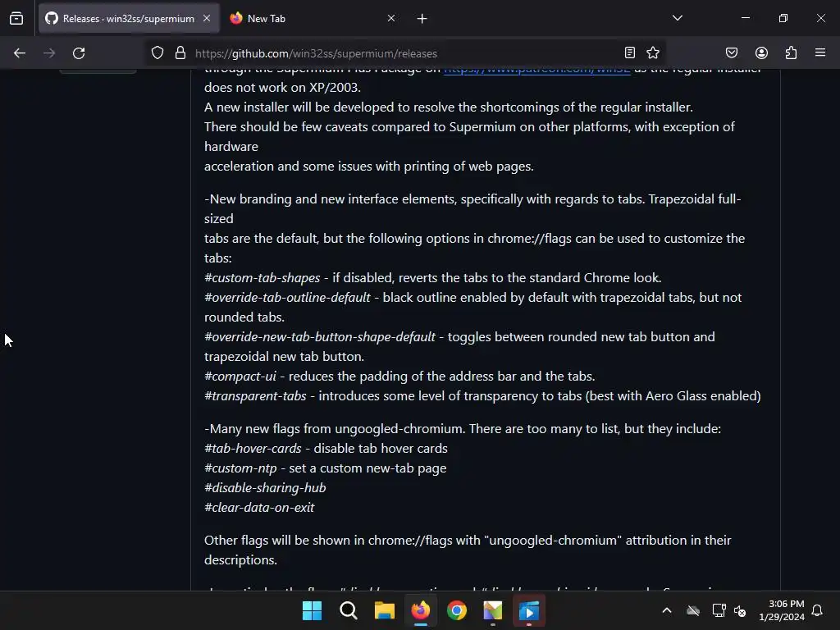Expand the list all tabs chevron
This screenshot has width=840, height=630.
[677, 18]
